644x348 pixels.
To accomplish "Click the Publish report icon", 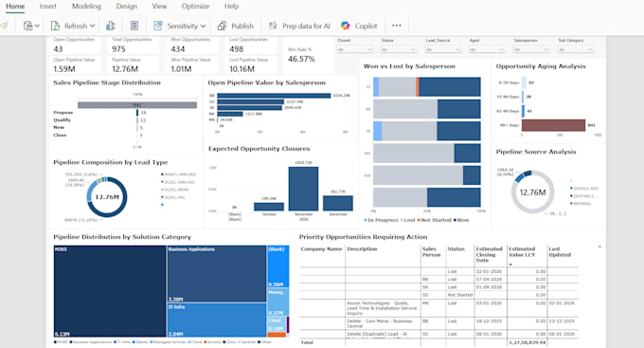I will click(x=222, y=26).
